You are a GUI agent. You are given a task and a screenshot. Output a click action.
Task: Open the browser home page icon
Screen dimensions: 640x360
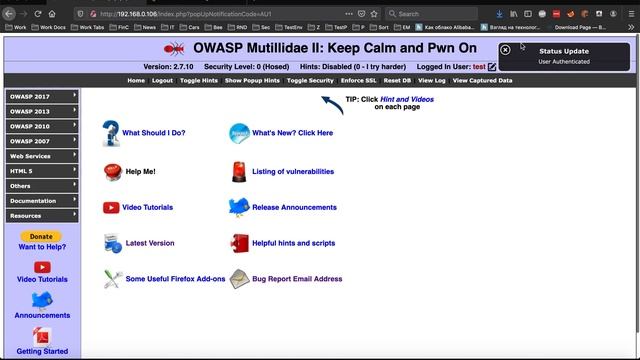click(52, 14)
